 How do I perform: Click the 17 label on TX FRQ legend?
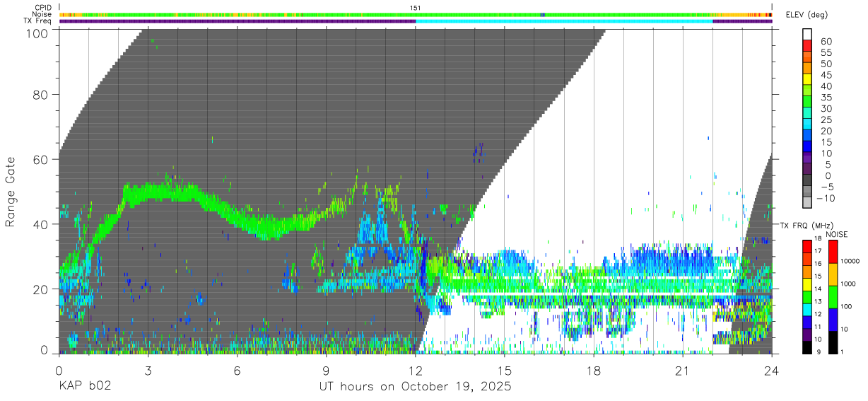tap(818, 250)
